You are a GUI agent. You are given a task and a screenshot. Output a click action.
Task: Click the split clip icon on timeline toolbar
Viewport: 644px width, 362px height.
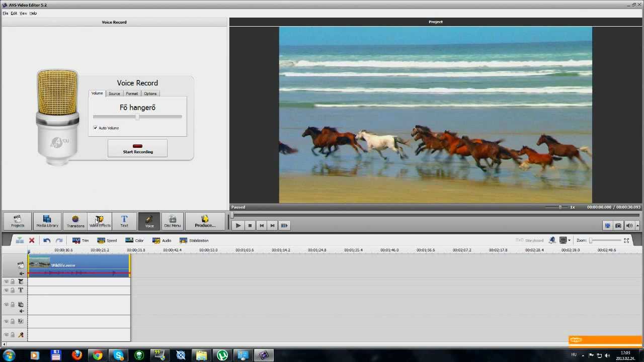point(20,240)
